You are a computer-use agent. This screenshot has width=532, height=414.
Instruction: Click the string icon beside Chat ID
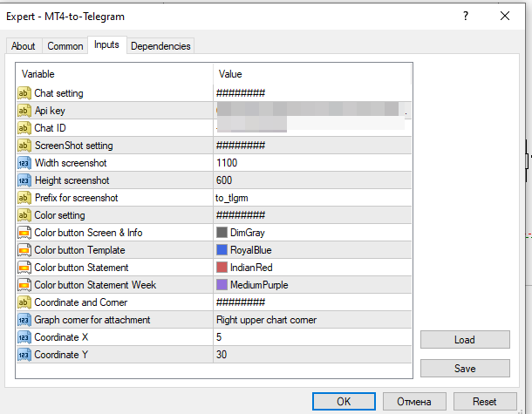(x=24, y=128)
